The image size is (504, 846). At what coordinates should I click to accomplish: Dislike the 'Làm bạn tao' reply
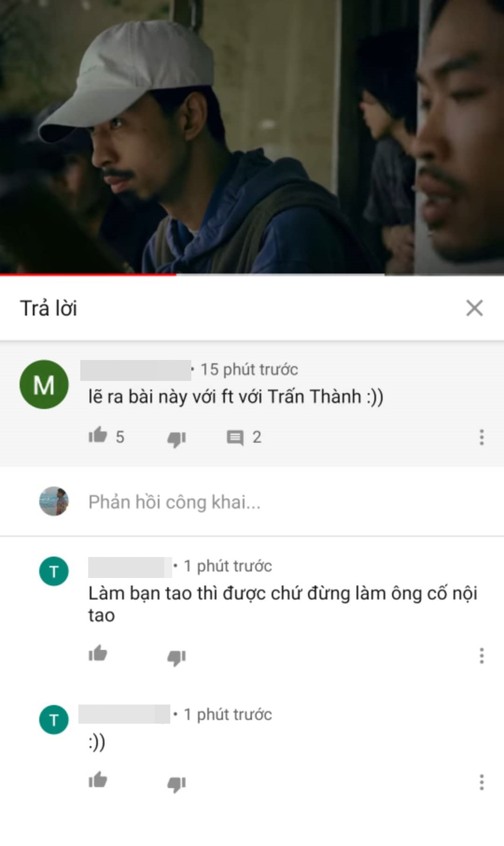click(176, 657)
